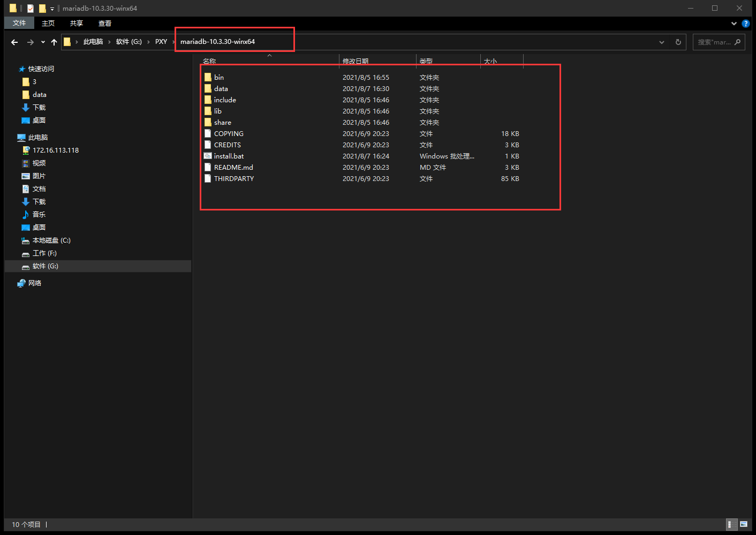
Task: Navigate to PXY in address bar
Action: [161, 42]
